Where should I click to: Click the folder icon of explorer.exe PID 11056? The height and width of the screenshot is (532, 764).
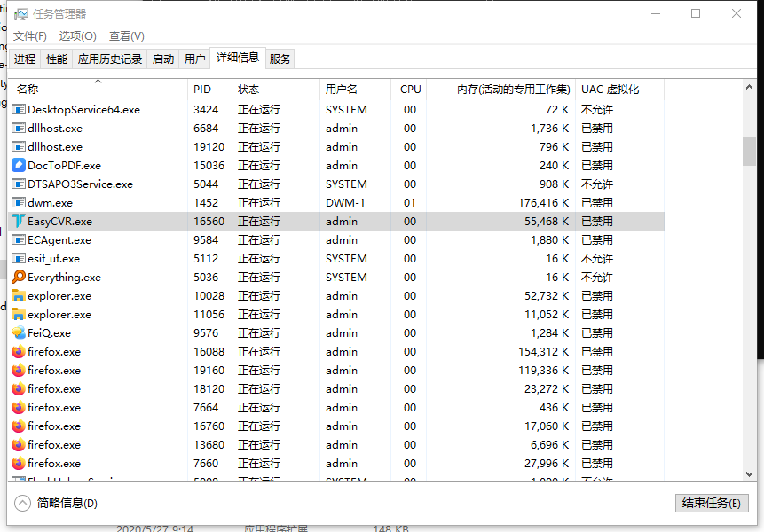[x=19, y=314]
